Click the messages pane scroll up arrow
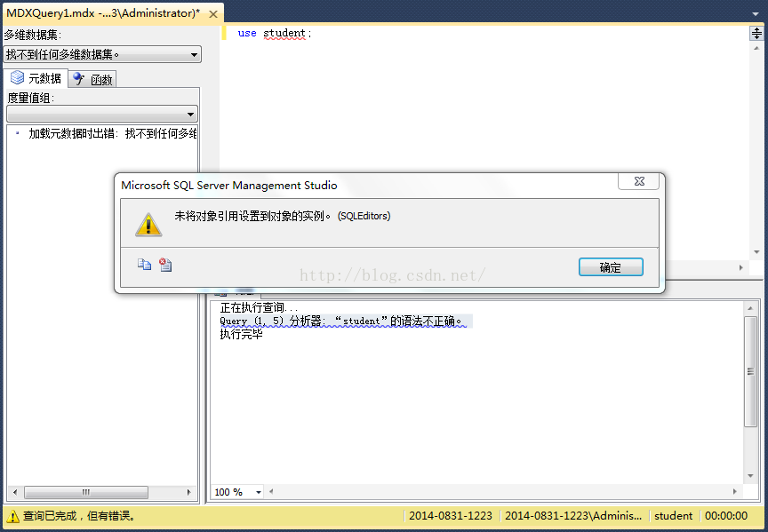768x532 pixels. [x=750, y=308]
